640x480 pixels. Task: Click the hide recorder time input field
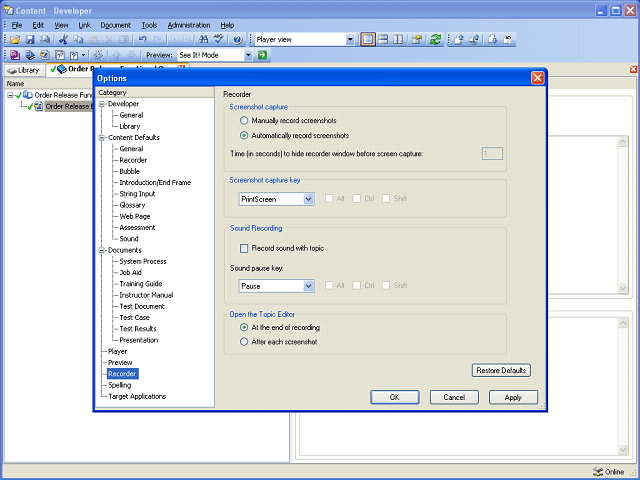point(492,154)
